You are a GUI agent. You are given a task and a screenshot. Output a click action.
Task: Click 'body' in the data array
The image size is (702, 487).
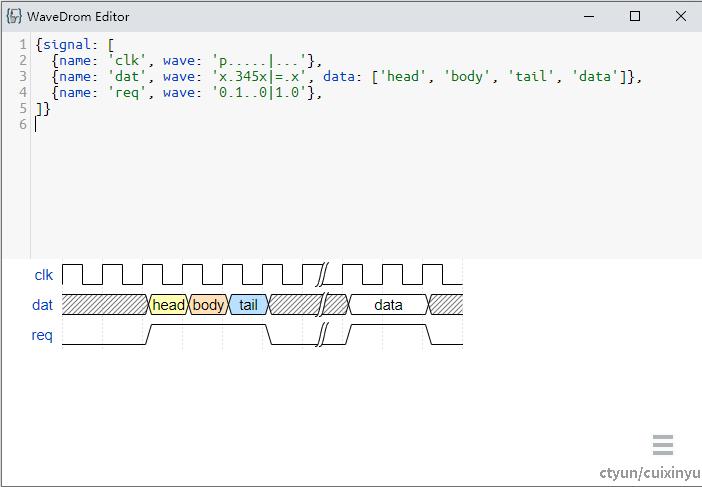click(x=467, y=77)
